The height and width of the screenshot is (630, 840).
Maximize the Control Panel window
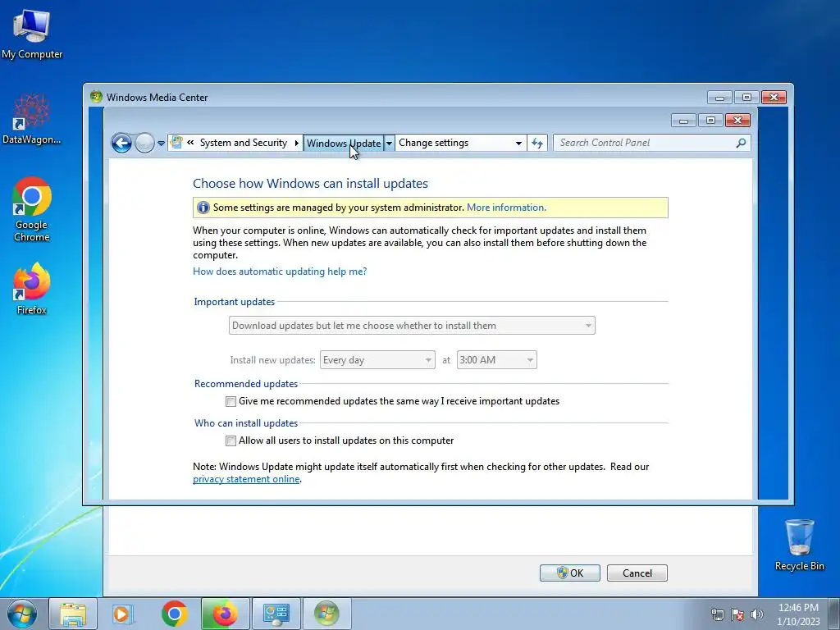[710, 121]
